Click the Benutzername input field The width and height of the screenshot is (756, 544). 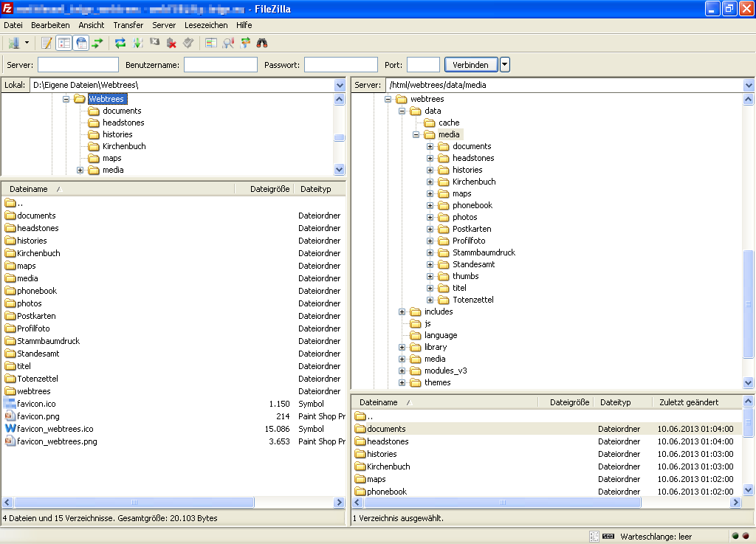[220, 65]
